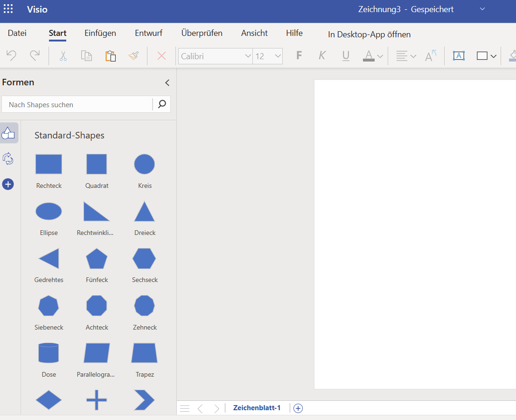
Task: Select the Format Painter brush
Action: (x=133, y=56)
